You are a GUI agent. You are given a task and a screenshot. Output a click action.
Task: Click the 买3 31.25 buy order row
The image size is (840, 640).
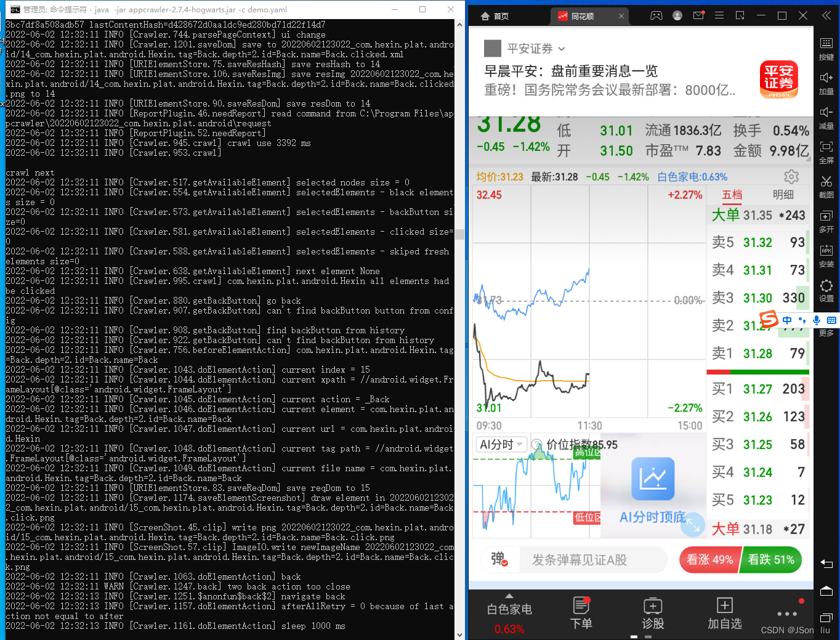[758, 444]
